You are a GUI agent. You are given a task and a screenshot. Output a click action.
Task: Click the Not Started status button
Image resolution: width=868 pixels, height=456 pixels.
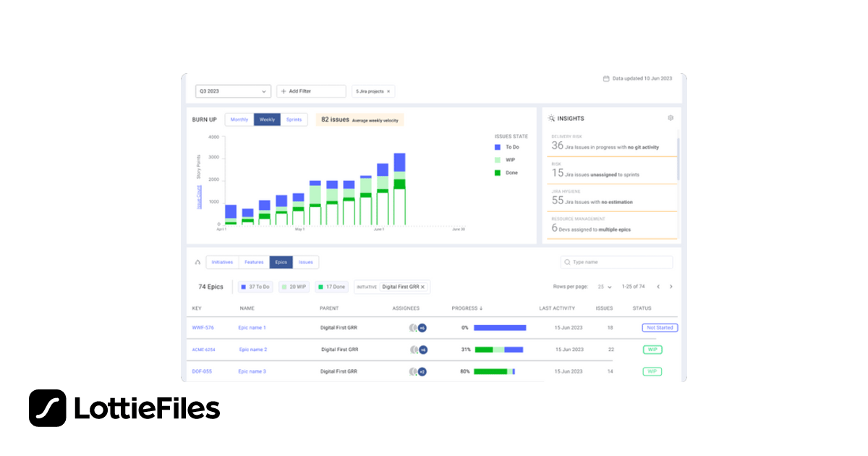tap(659, 327)
